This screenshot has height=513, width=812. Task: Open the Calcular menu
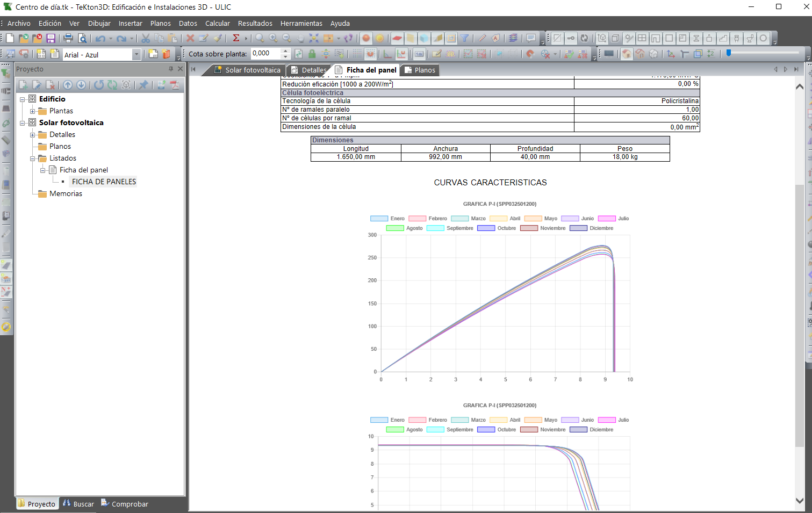pos(218,23)
